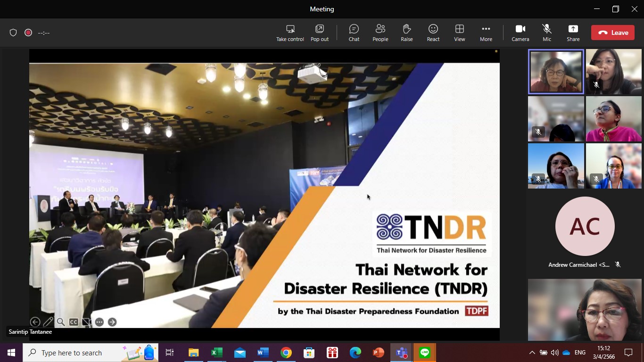The height and width of the screenshot is (362, 644).
Task: Select the highlighted active speaker video tile
Action: [x=556, y=72]
